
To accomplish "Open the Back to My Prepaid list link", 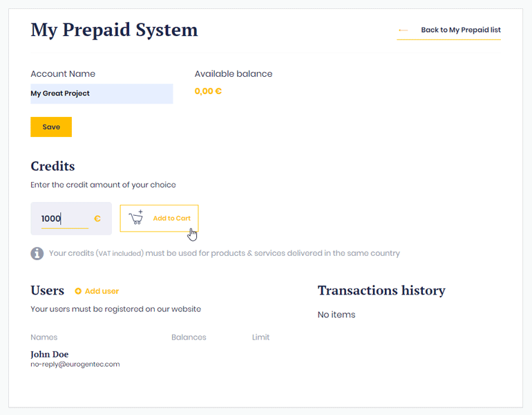I will [x=460, y=30].
